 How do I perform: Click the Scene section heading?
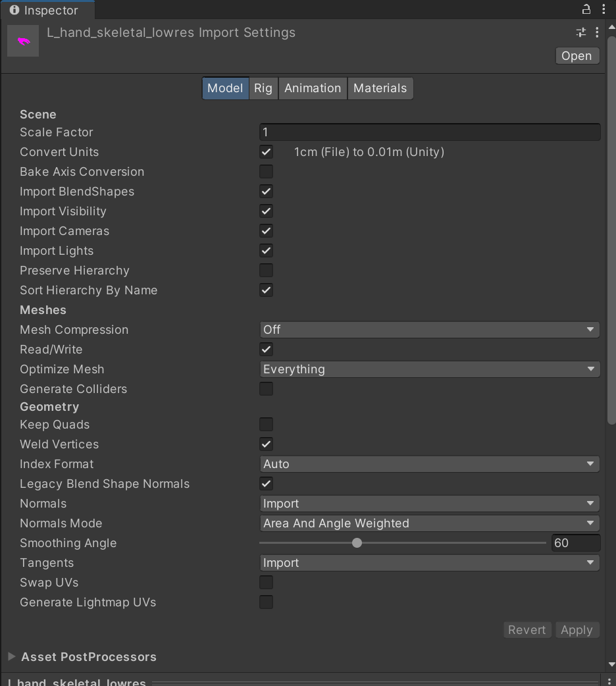pyautogui.click(x=38, y=115)
